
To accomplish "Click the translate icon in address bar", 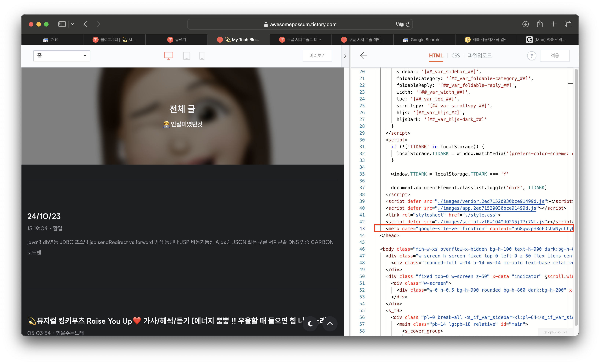I will pyautogui.click(x=400, y=24).
